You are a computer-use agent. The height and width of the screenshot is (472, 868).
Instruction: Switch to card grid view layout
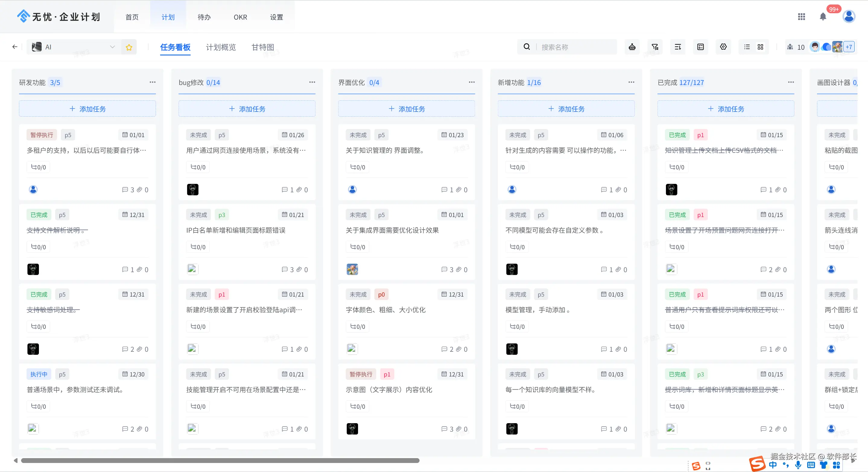pyautogui.click(x=760, y=47)
